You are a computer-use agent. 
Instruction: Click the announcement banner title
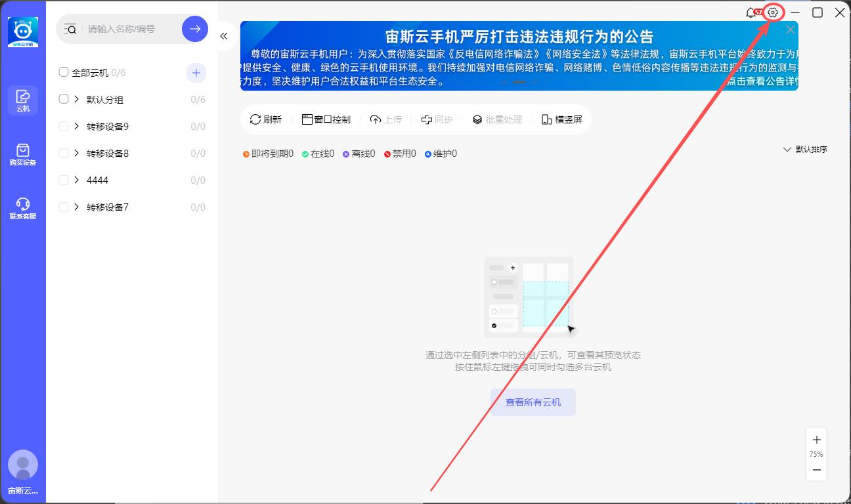coord(519,36)
